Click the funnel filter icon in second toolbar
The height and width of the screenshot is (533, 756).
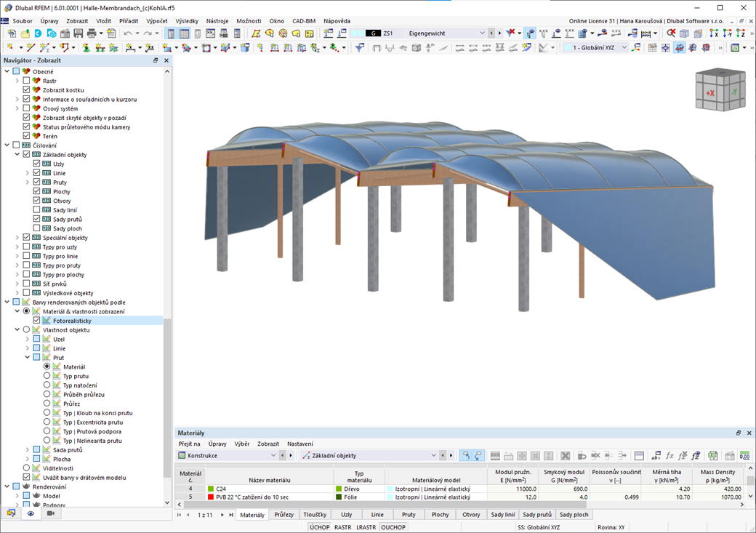point(359,47)
